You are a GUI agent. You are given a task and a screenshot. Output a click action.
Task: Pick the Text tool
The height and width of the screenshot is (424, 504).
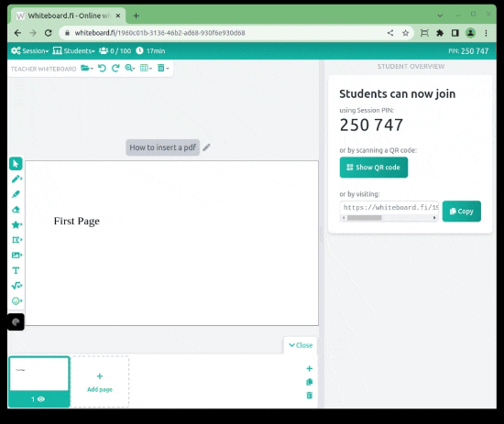click(16, 270)
